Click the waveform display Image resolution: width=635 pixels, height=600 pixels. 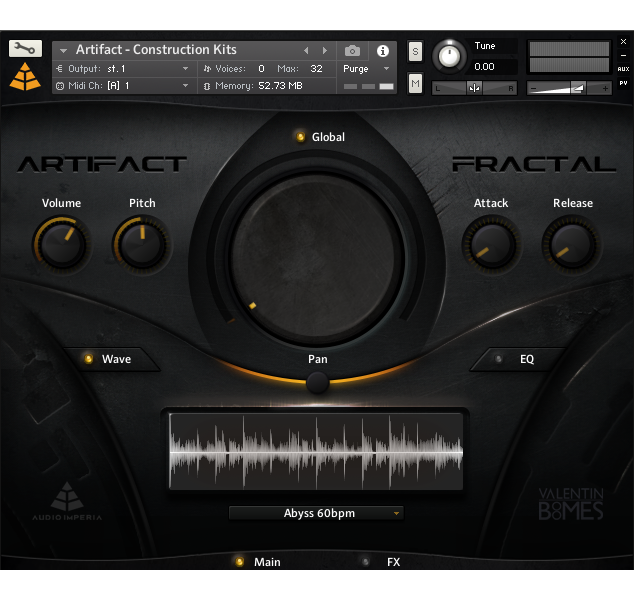(x=316, y=451)
